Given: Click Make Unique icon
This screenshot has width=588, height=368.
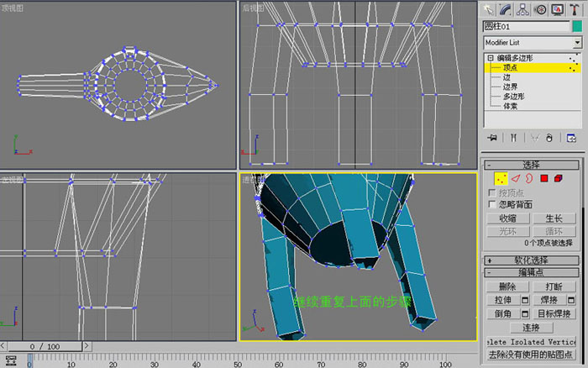Looking at the screenshot, I should [535, 138].
